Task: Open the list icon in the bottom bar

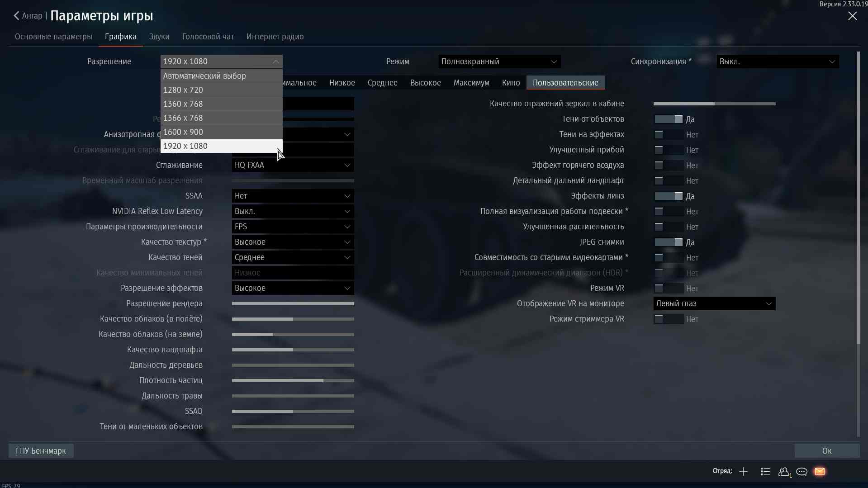Action: (765, 472)
